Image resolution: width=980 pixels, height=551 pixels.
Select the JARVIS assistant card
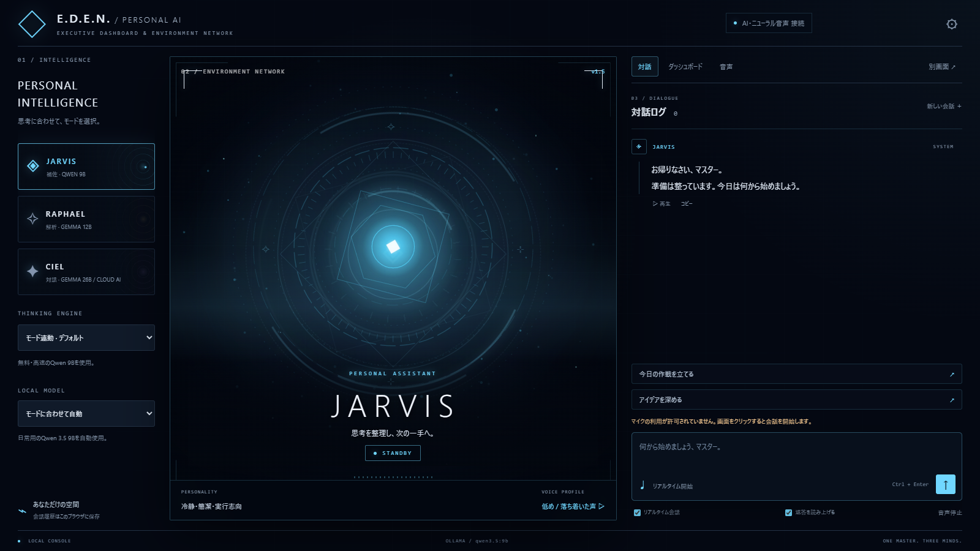(86, 167)
